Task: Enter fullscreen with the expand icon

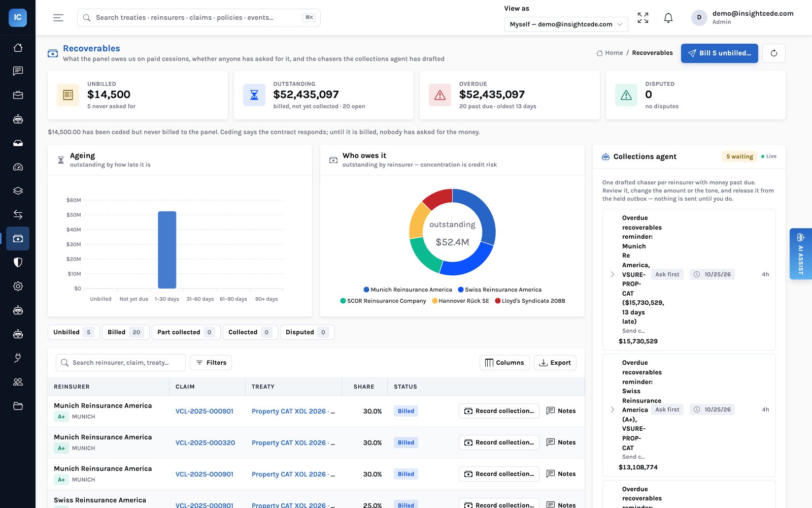Action: pos(643,18)
